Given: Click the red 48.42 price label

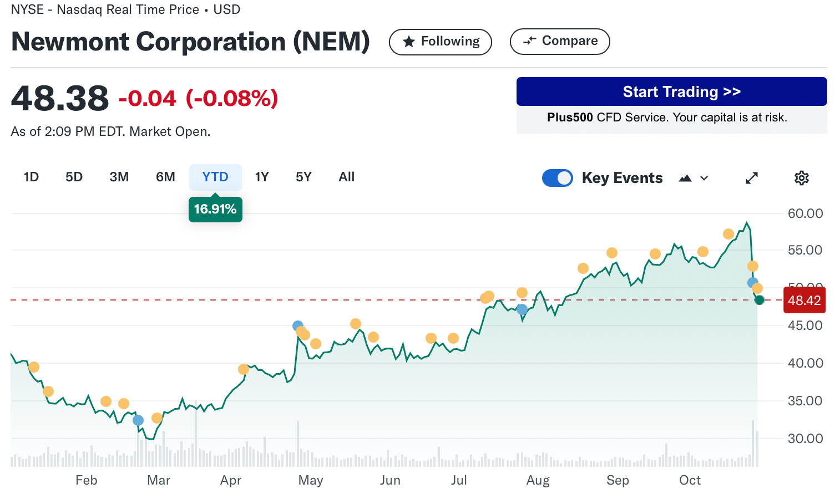Looking at the screenshot, I should click(x=804, y=301).
